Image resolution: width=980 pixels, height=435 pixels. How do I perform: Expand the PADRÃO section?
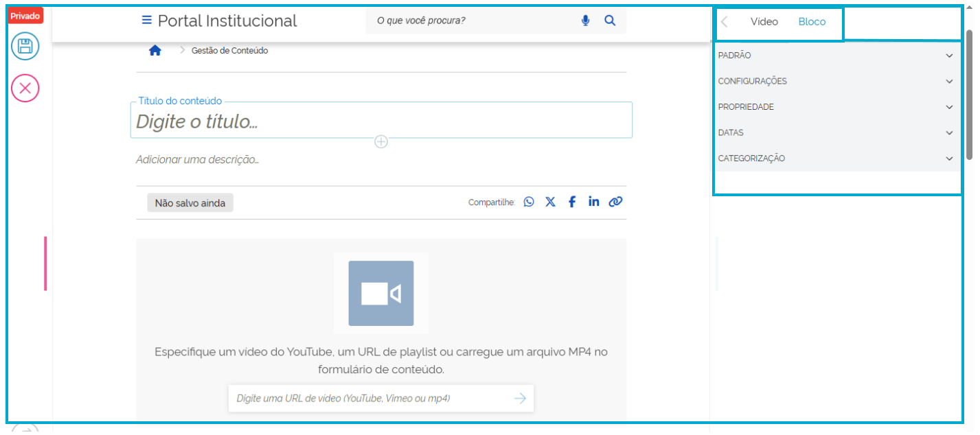836,56
